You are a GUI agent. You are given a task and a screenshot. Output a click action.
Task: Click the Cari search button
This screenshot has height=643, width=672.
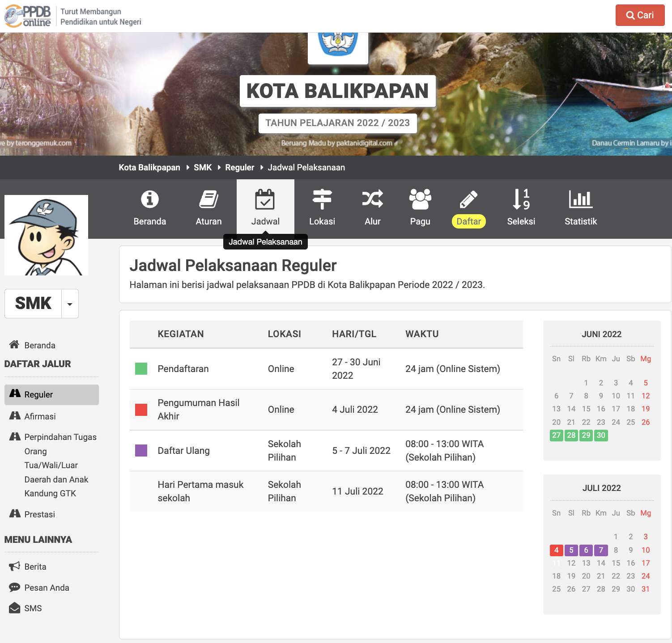640,15
